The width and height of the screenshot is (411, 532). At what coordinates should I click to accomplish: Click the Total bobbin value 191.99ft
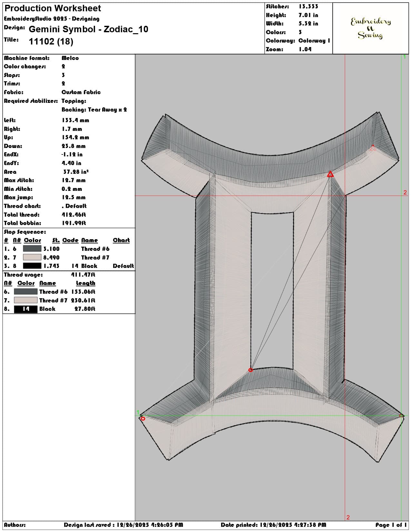tap(74, 223)
